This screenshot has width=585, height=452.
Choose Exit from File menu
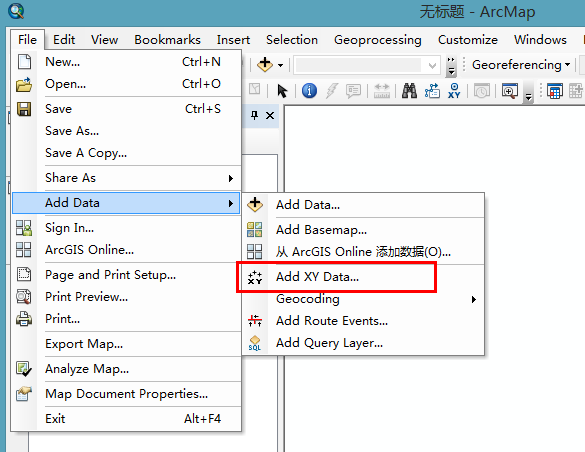pyautogui.click(x=126, y=419)
